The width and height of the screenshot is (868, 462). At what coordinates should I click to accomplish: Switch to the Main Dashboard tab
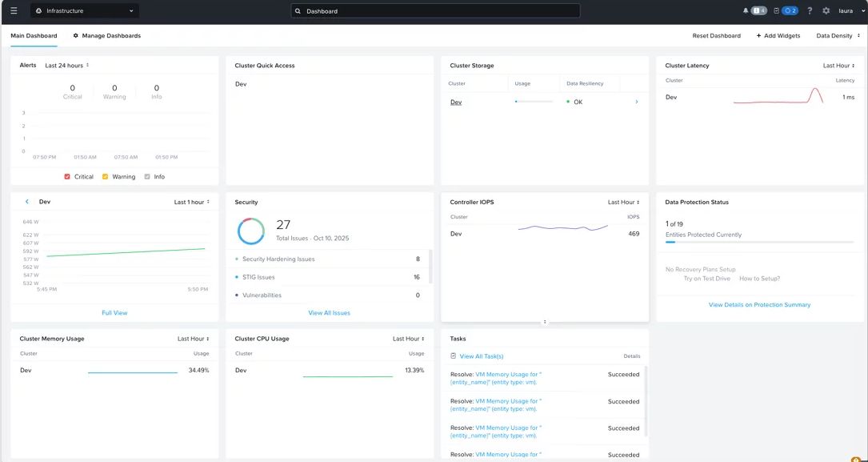(34, 36)
